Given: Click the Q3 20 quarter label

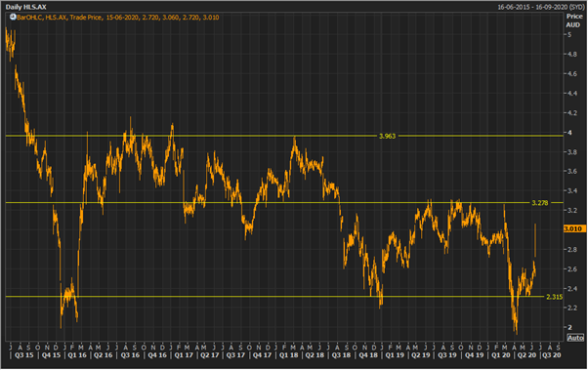Looking at the screenshot, I should pyautogui.click(x=552, y=355).
